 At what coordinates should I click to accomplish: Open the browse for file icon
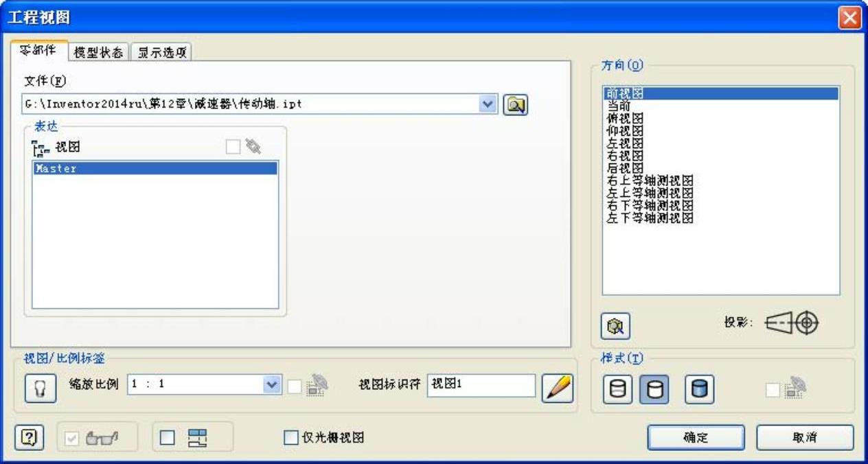point(516,105)
